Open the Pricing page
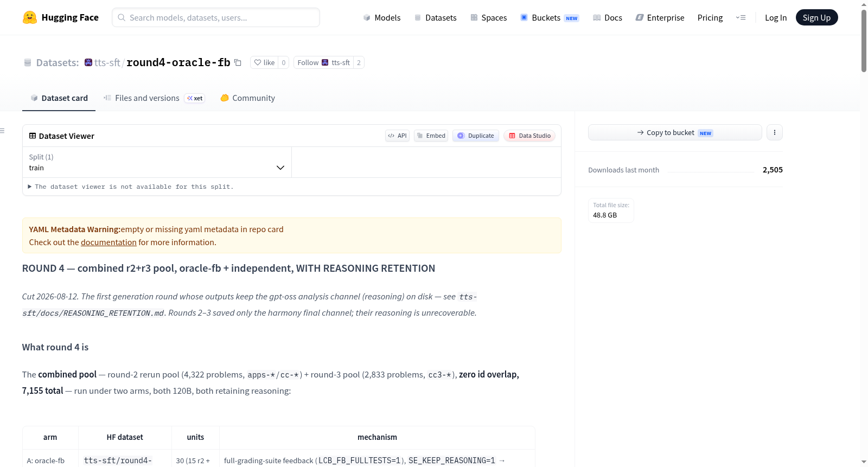 (x=710, y=17)
